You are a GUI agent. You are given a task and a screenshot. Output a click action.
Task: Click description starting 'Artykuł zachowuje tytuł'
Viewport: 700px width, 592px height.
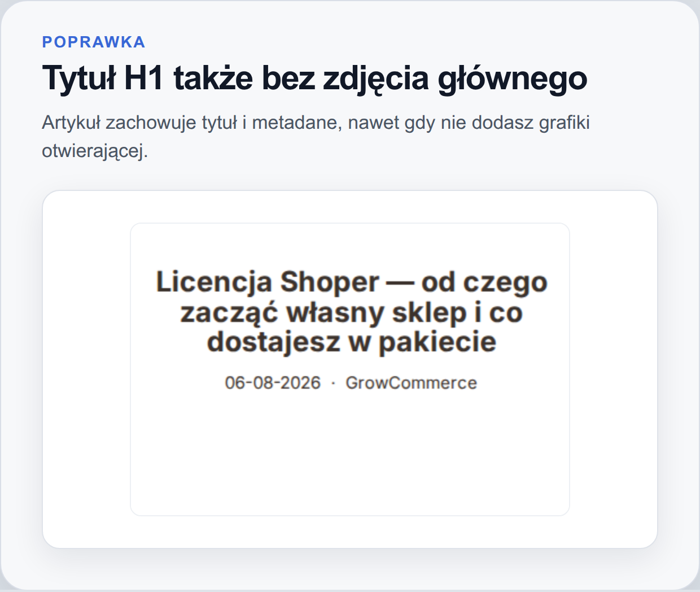[x=316, y=137]
